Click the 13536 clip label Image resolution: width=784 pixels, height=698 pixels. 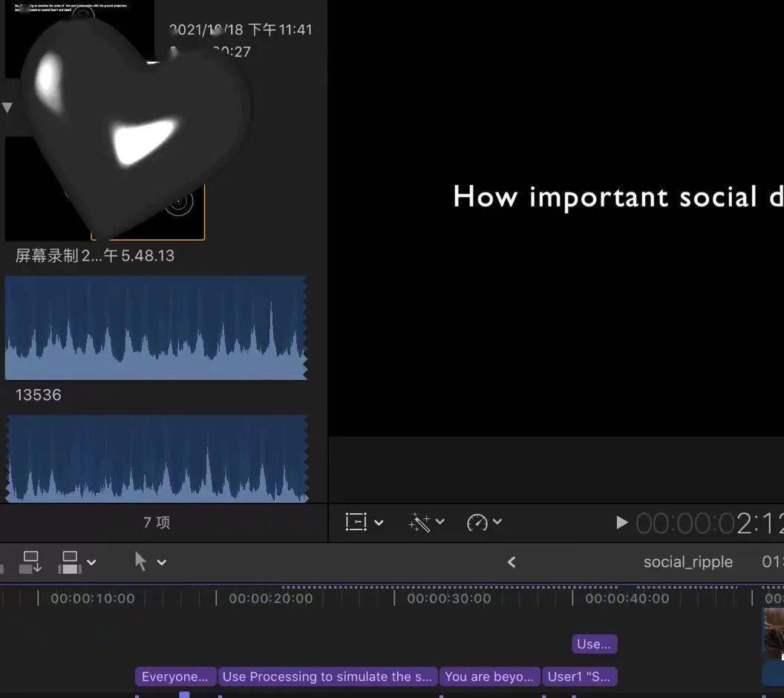click(38, 395)
